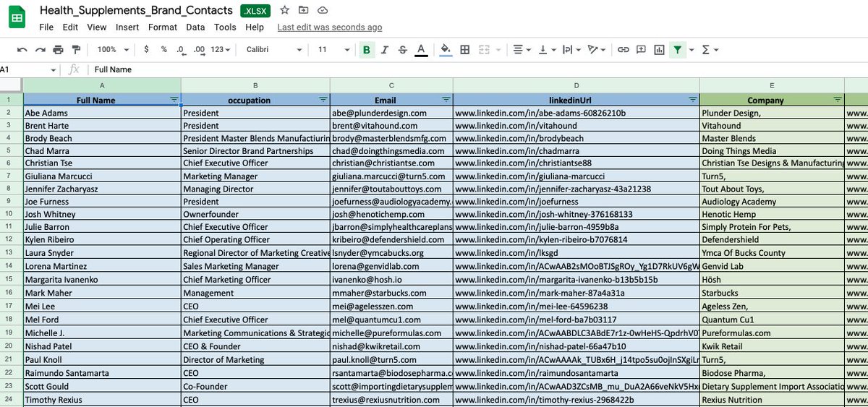Open the horizontal align dropdown
Viewport: 868px width, 407px height.
pos(521,49)
